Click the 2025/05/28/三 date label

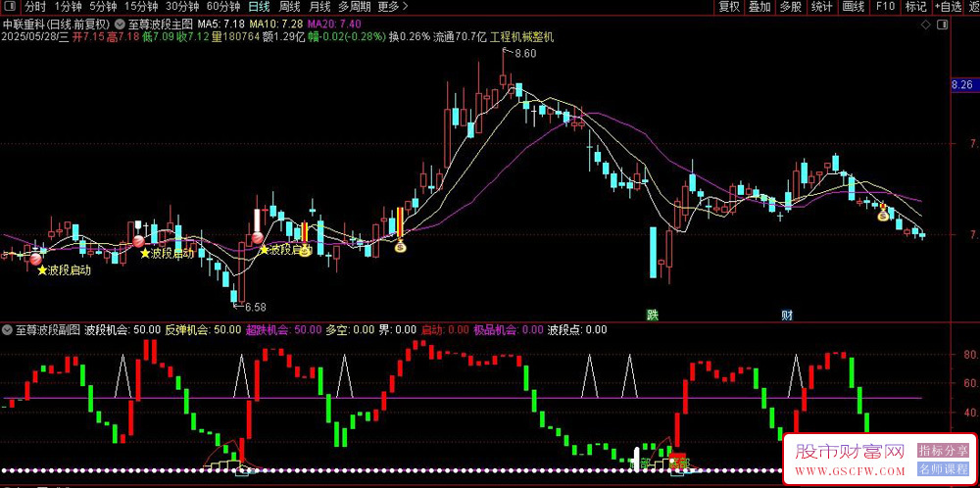(35, 37)
